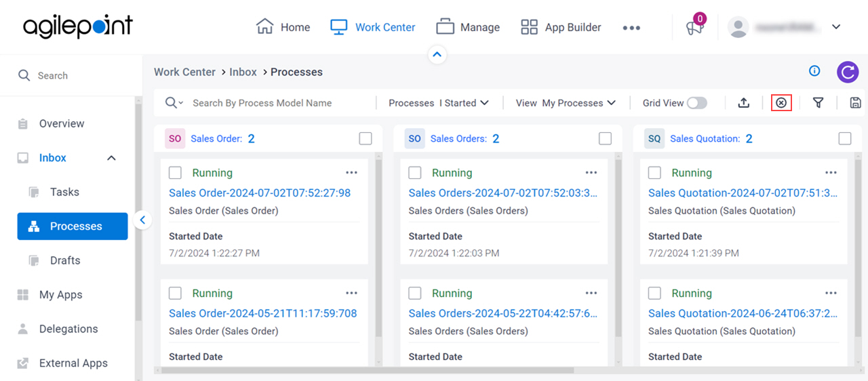Collapse the Inbox section chevron
Viewport: 868px width, 381px height.
(112, 158)
